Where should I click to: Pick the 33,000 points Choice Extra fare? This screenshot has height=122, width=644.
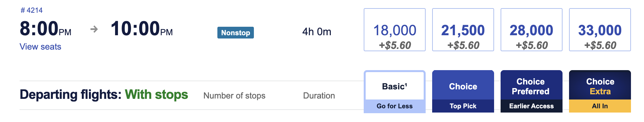[x=600, y=30]
